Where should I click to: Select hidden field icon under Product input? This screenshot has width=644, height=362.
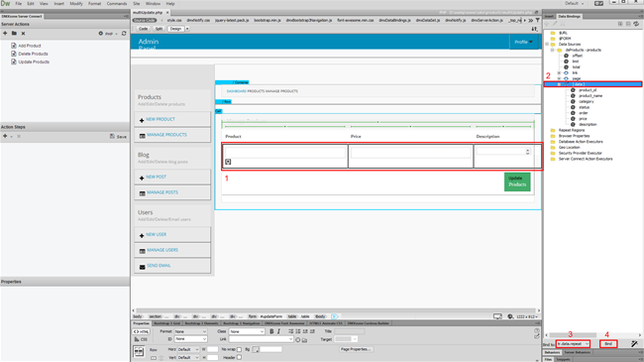pos(228,162)
